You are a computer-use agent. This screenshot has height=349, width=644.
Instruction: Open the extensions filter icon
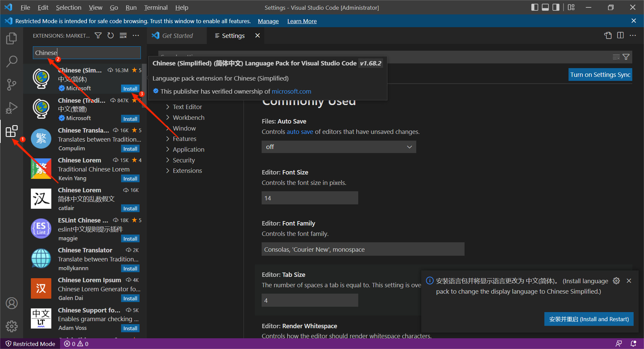98,35
